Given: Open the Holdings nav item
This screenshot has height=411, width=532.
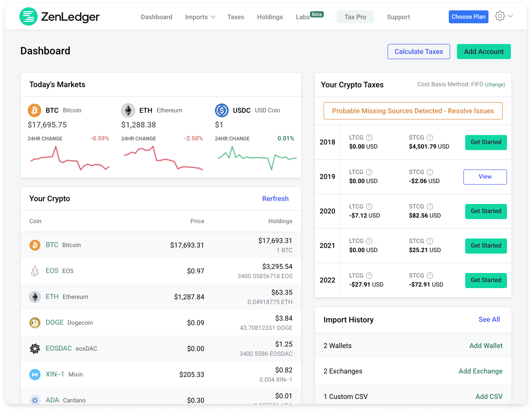Looking at the screenshot, I should click(x=270, y=17).
